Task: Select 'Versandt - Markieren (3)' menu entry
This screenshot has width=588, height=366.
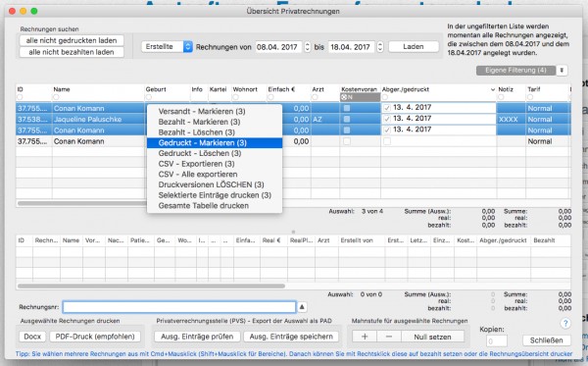Action: (x=215, y=112)
